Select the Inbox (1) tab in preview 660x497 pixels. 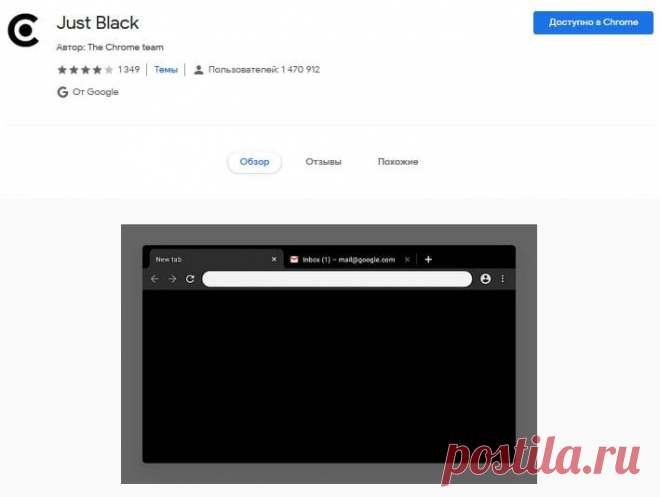click(349, 260)
